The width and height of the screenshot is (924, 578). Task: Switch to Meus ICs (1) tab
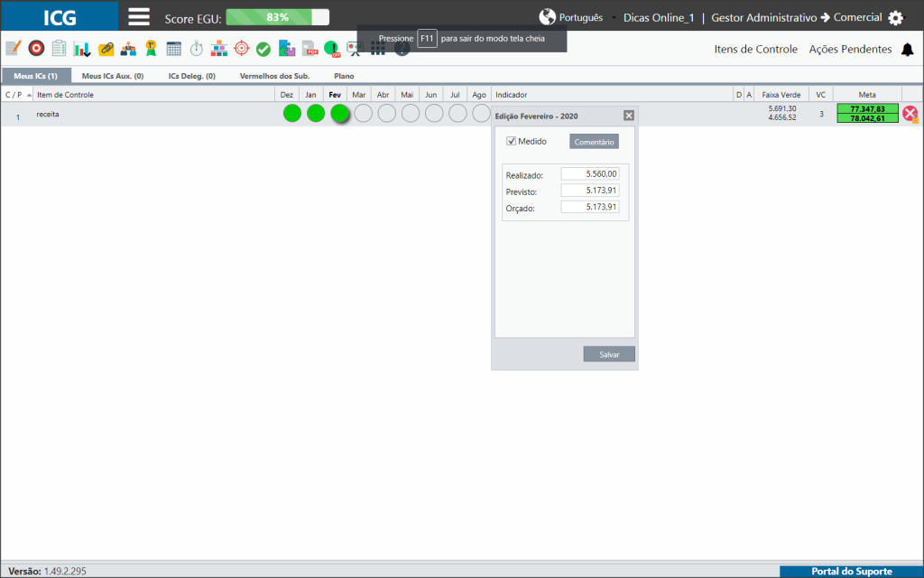pos(36,76)
